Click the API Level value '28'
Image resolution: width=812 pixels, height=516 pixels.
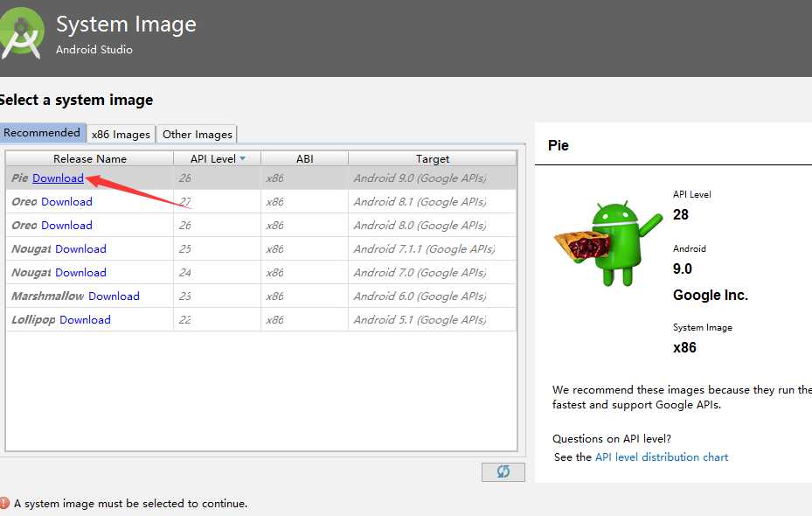(x=681, y=214)
